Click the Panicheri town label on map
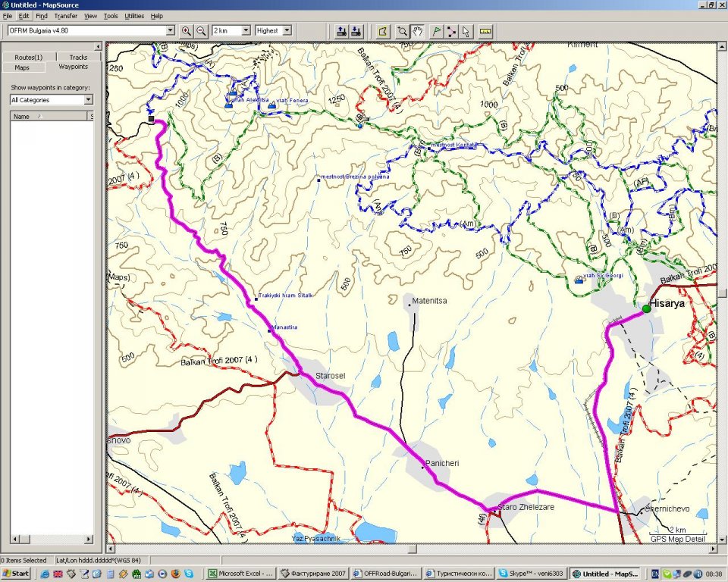728x582 pixels. click(442, 463)
